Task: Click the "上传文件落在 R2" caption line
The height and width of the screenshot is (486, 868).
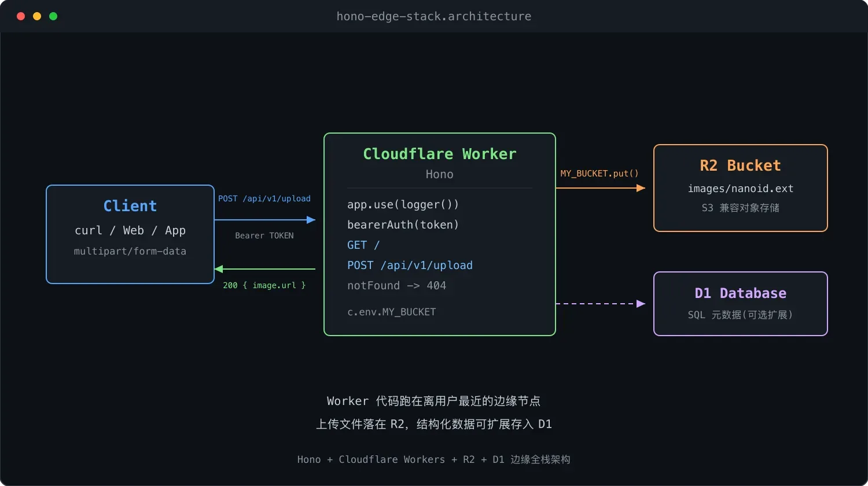Action: 434,424
